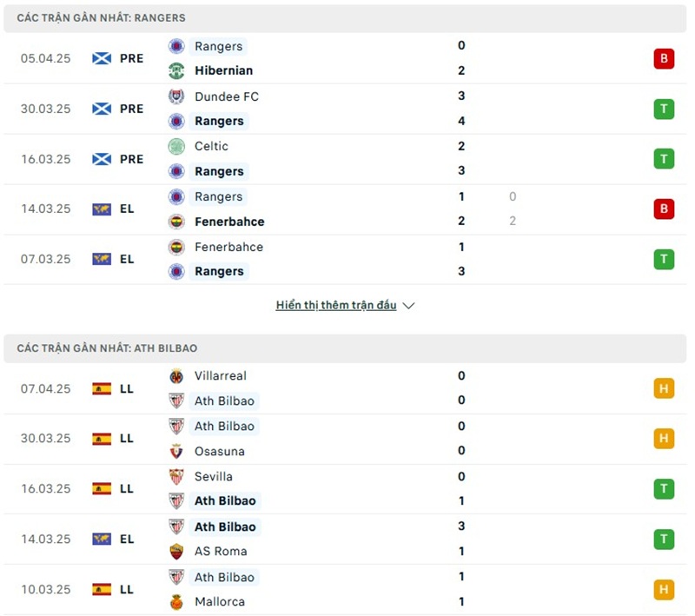This screenshot has height=616, width=695.
Task: Click the Sevilla club crest icon
Action: click(x=176, y=477)
